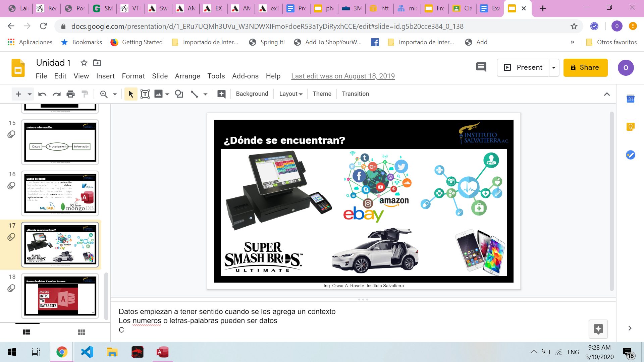Screen dimensions: 644x362
Task: Open the Insert menu
Action: 105,76
